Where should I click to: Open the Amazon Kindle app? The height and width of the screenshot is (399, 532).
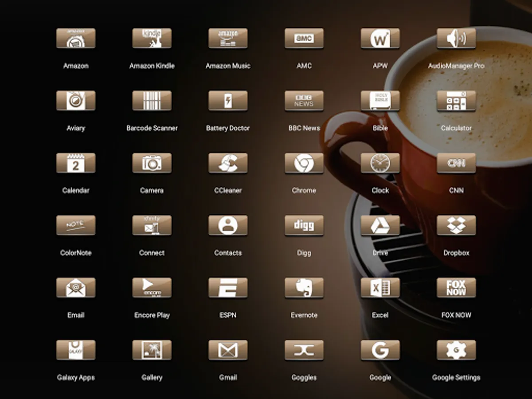point(152,39)
